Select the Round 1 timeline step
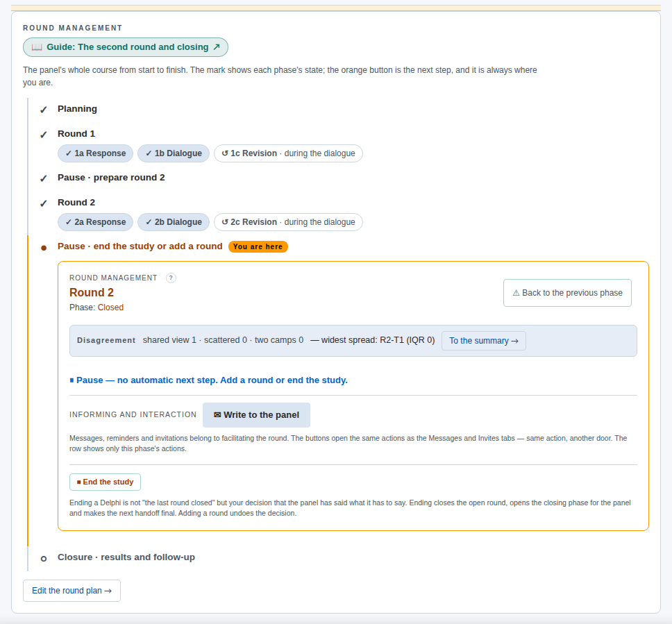Viewport: 672px width, 624px height. click(x=76, y=134)
